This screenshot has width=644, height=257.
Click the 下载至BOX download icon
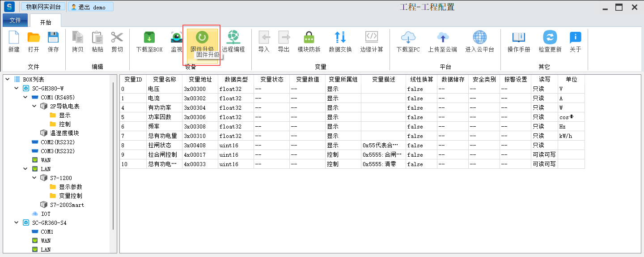tap(149, 38)
